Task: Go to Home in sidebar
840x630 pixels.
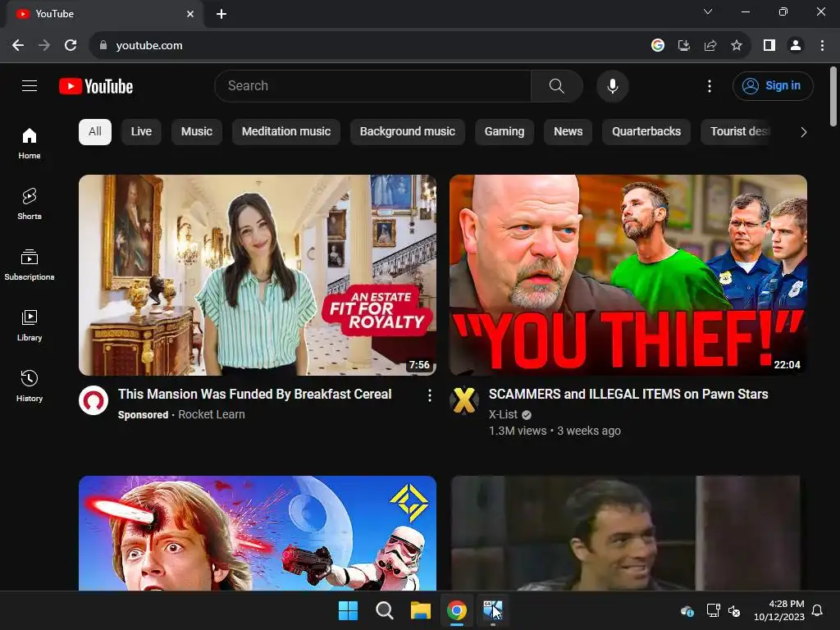Action: [30, 143]
